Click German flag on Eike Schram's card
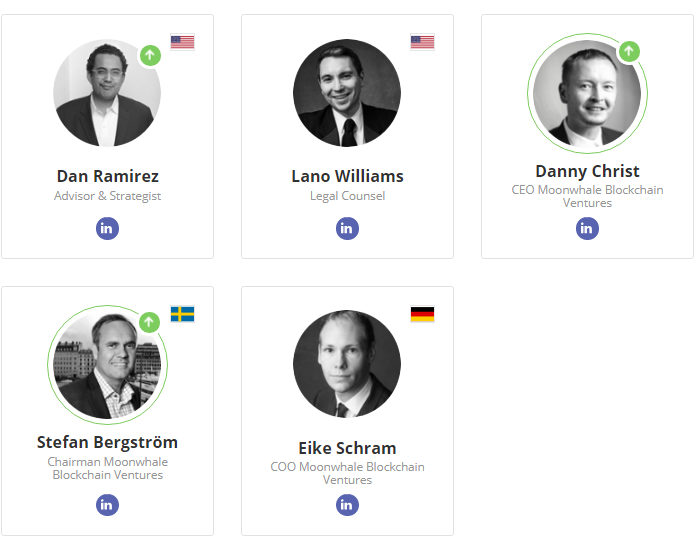 (x=422, y=314)
